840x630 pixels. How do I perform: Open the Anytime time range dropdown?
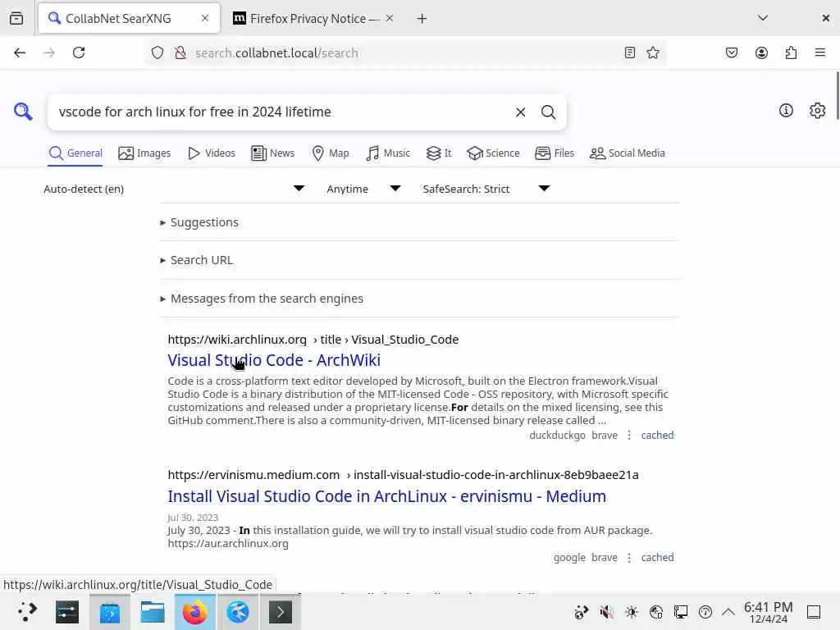[x=363, y=189]
